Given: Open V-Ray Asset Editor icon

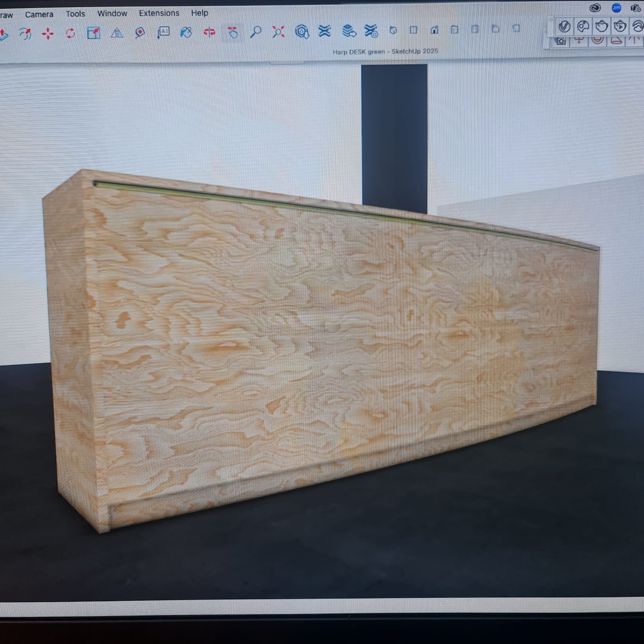Looking at the screenshot, I should click(x=564, y=26).
